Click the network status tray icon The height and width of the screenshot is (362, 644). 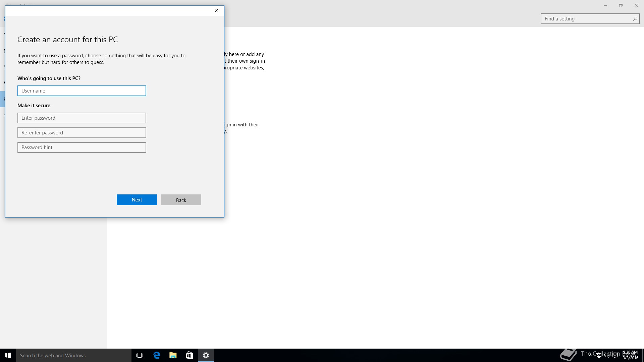tap(598, 356)
